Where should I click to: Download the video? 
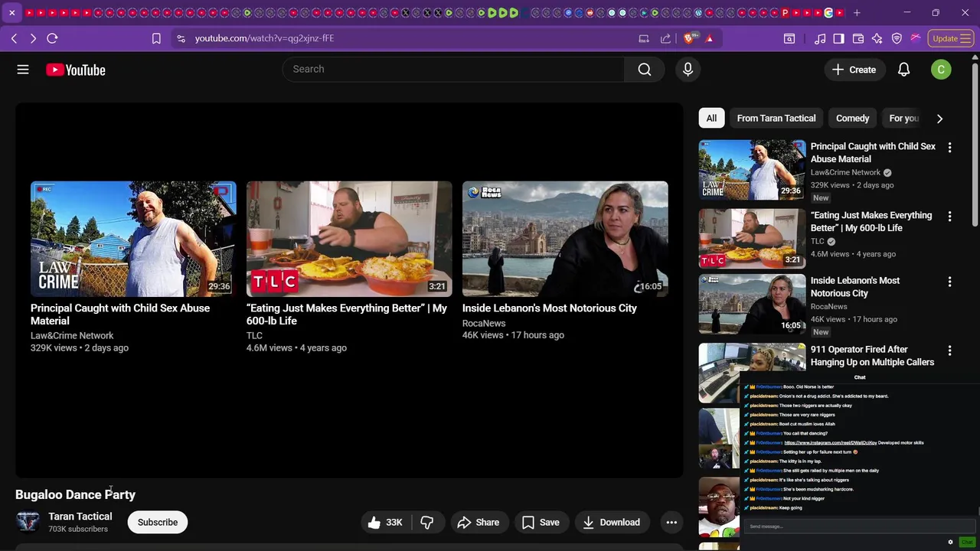tap(612, 523)
